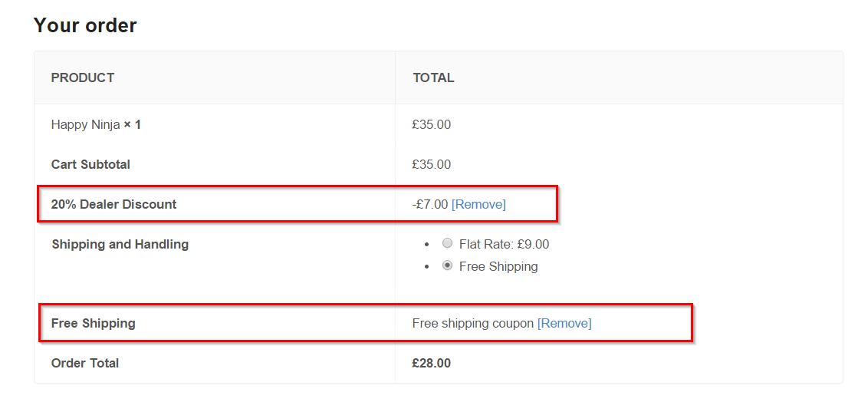The width and height of the screenshot is (868, 402).
Task: Click the -£7.00 discount amount
Action: pos(430,204)
